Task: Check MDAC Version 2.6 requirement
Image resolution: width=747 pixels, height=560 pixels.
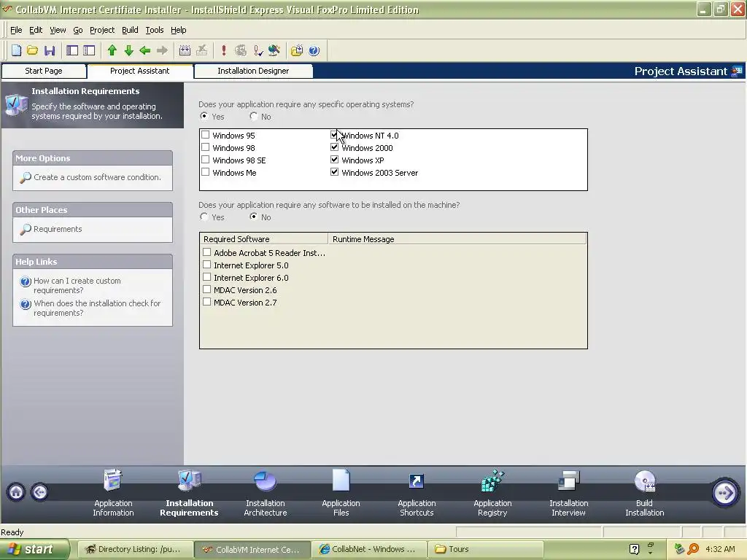Action: point(206,289)
